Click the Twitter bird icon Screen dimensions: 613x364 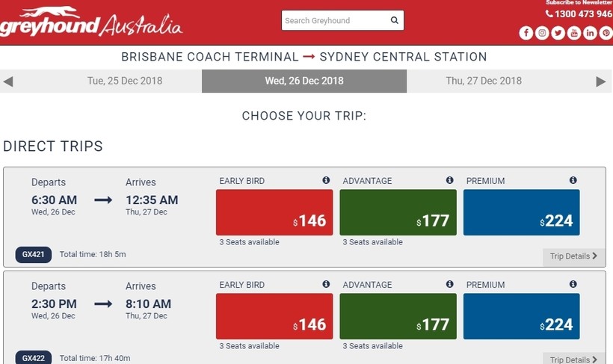[558, 33]
